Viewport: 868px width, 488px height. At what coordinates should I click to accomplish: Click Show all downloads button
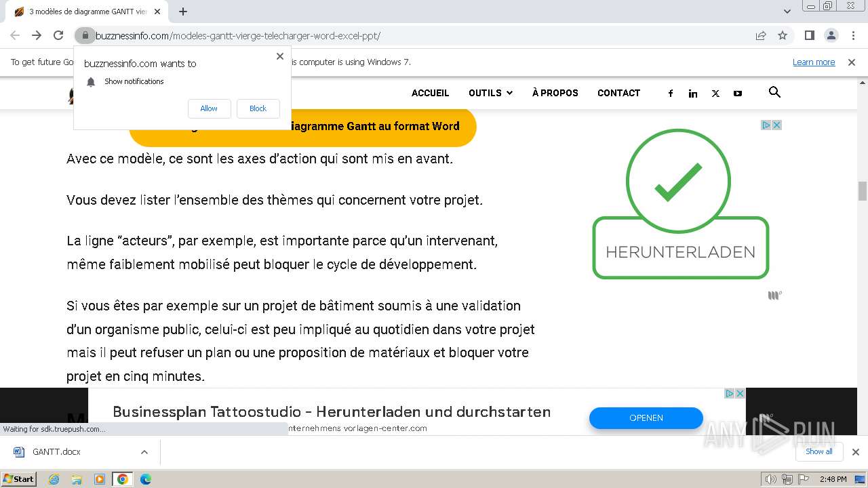coord(818,452)
